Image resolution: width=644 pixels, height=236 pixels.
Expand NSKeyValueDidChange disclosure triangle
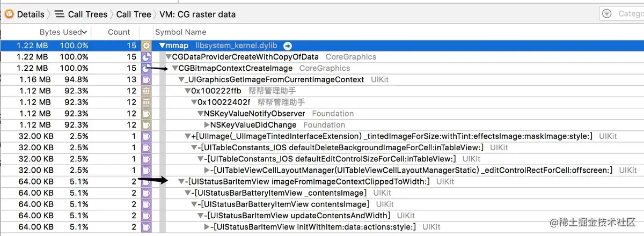(207, 125)
